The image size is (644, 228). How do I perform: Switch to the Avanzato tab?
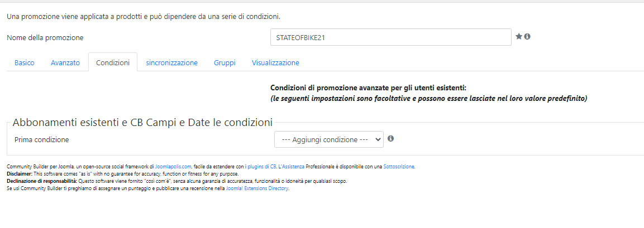(65, 63)
